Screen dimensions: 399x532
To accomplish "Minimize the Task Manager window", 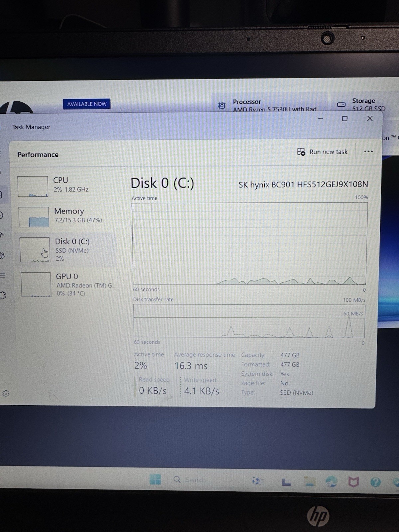I will (x=320, y=118).
